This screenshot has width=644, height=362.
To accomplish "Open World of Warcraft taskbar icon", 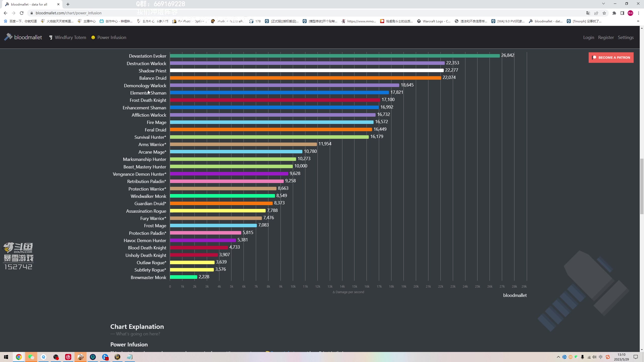I will (x=117, y=357).
